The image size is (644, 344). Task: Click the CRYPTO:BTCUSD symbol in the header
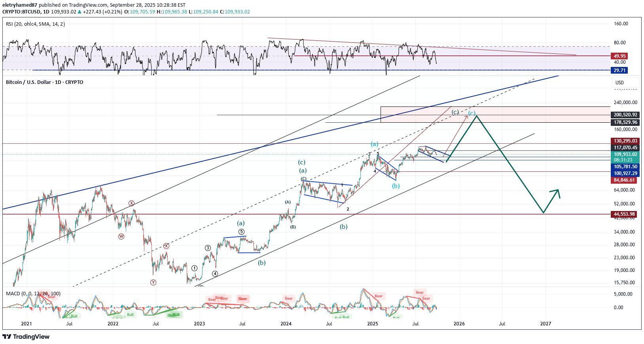click(x=21, y=12)
